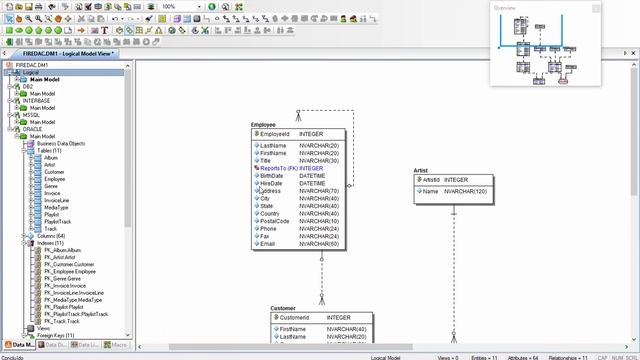
Task: Click the diagram horizontal scrollbar thumb
Action: 291,347
